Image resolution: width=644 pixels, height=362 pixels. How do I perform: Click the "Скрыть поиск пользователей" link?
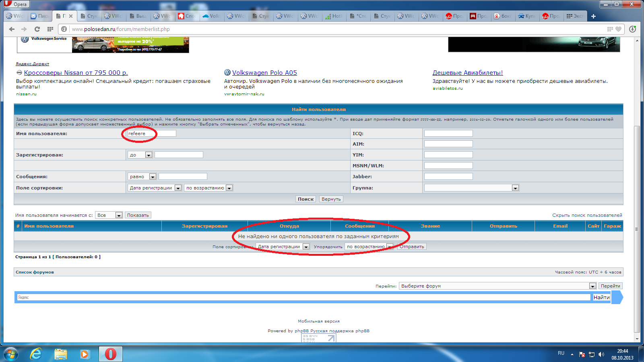point(587,215)
